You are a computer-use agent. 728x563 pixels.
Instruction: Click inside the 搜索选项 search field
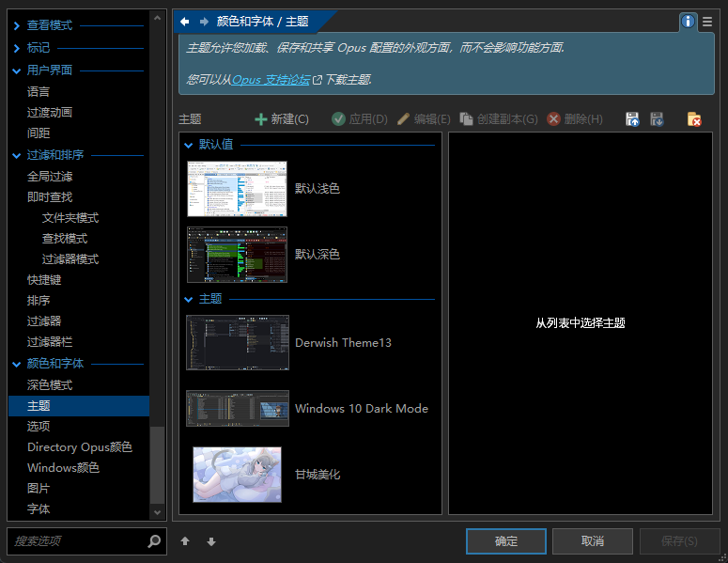click(75, 541)
